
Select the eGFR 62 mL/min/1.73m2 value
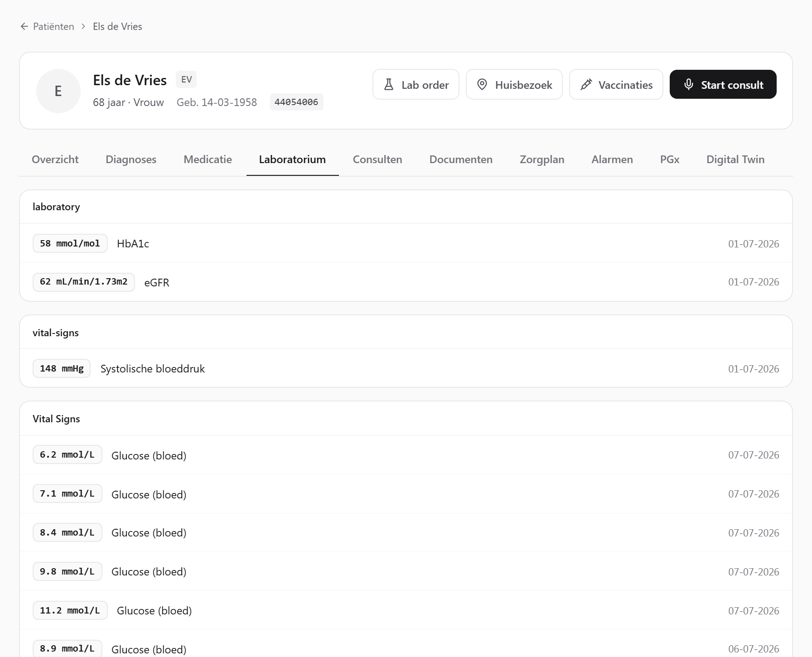click(x=84, y=282)
